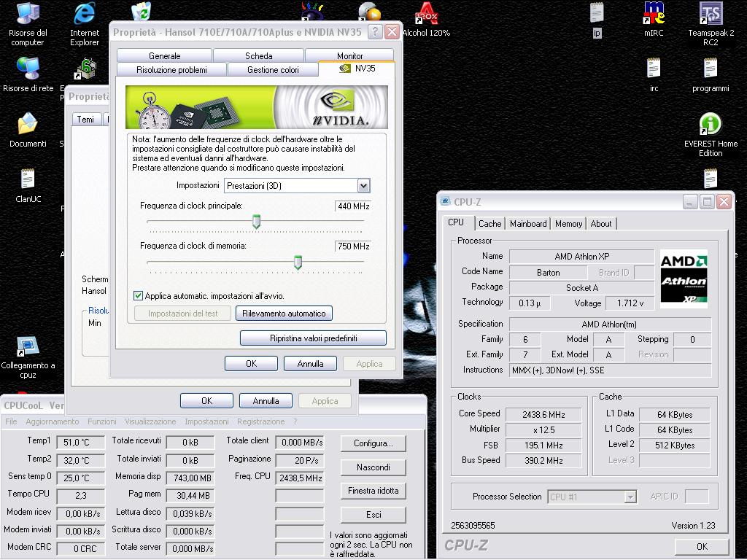747x560 pixels.
Task: Launch Internet Explorer from the desktop
Action: [85, 24]
